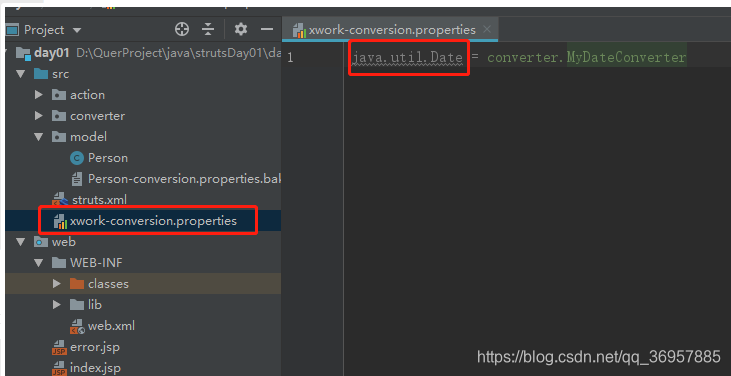Image resolution: width=731 pixels, height=376 pixels.
Task: Select the converter package
Action: (97, 116)
